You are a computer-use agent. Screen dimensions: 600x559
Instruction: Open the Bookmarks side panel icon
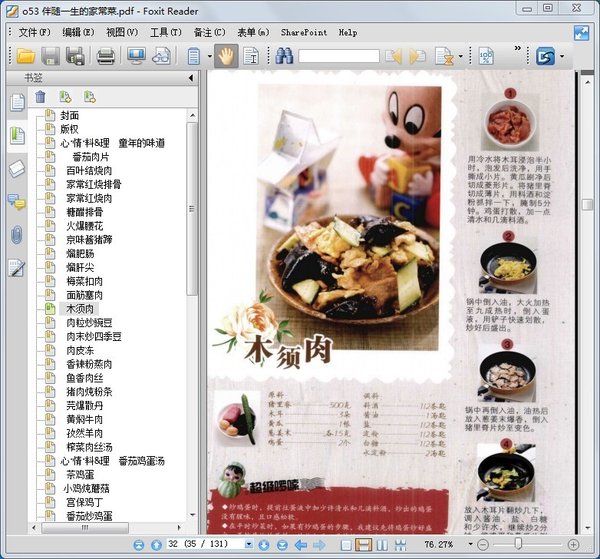17,135
